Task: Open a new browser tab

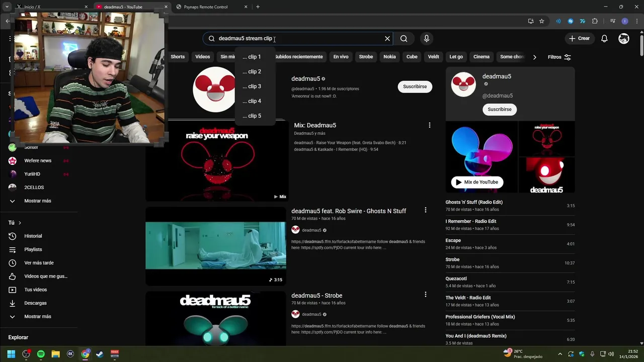Action: pos(258,7)
